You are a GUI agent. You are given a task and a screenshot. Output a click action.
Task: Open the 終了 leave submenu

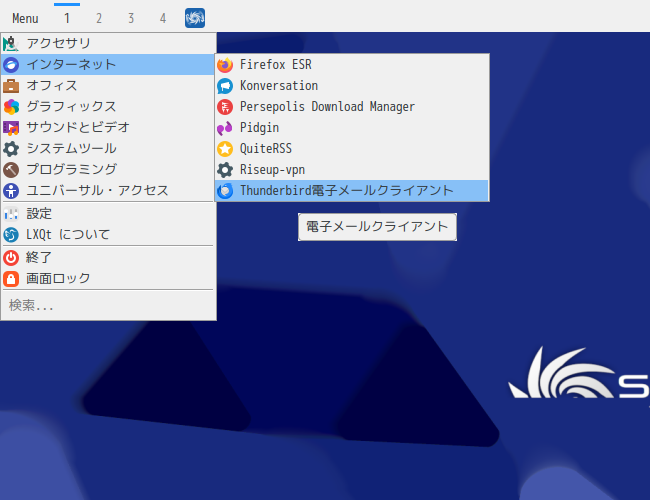click(108, 258)
